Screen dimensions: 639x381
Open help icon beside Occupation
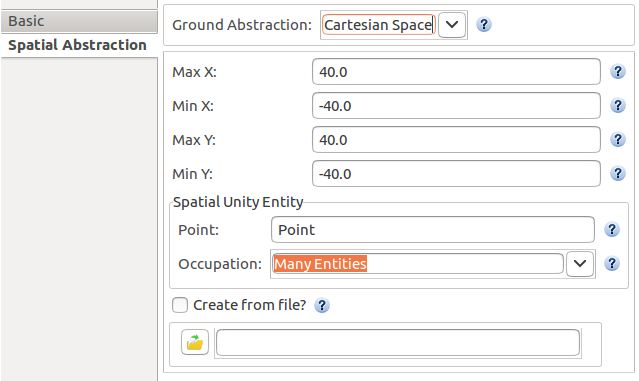(612, 264)
